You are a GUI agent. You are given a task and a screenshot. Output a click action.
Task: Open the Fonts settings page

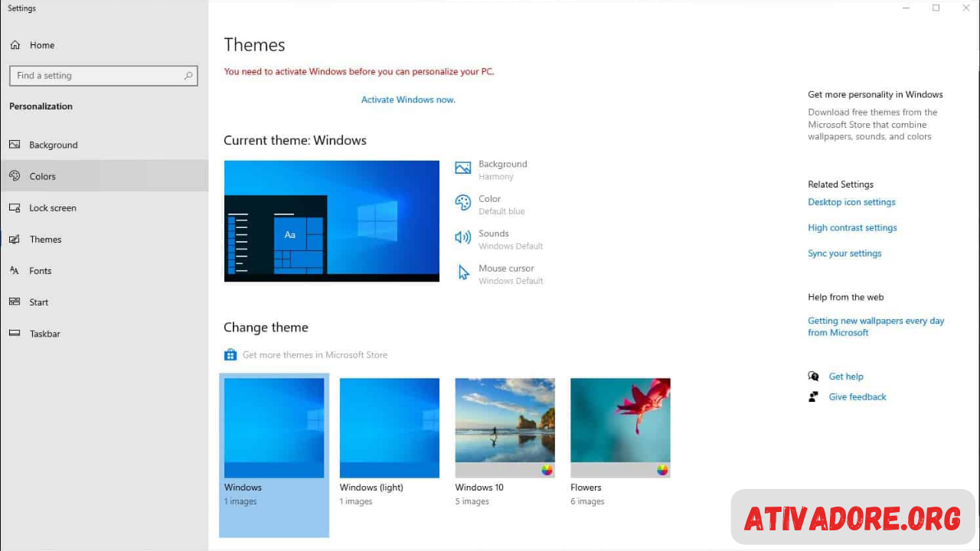click(x=104, y=271)
